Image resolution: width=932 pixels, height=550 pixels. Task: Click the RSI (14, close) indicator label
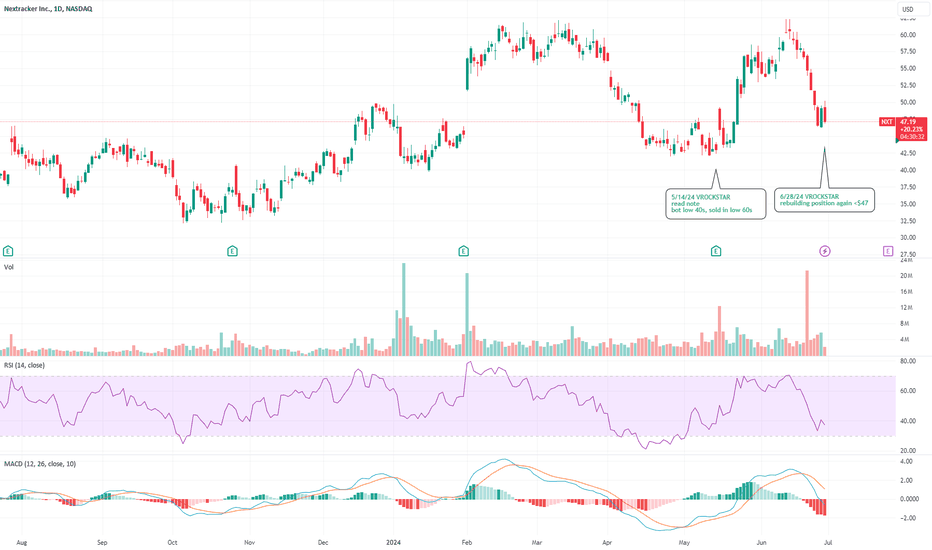pos(24,365)
